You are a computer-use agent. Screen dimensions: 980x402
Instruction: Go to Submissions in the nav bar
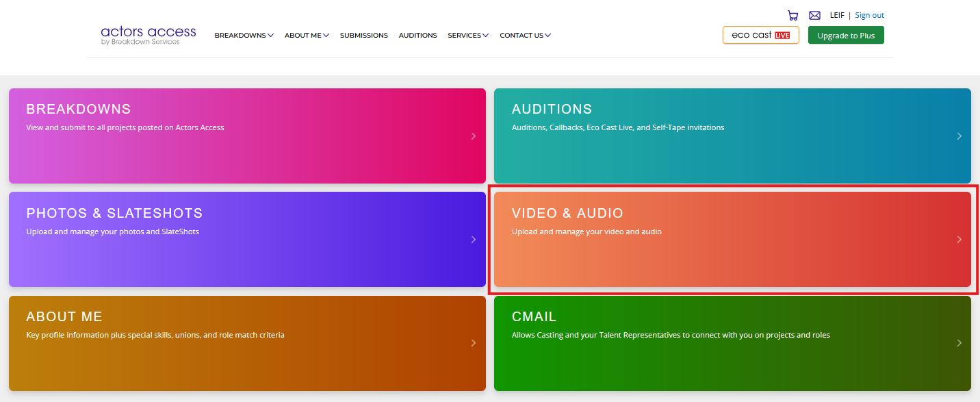point(364,36)
